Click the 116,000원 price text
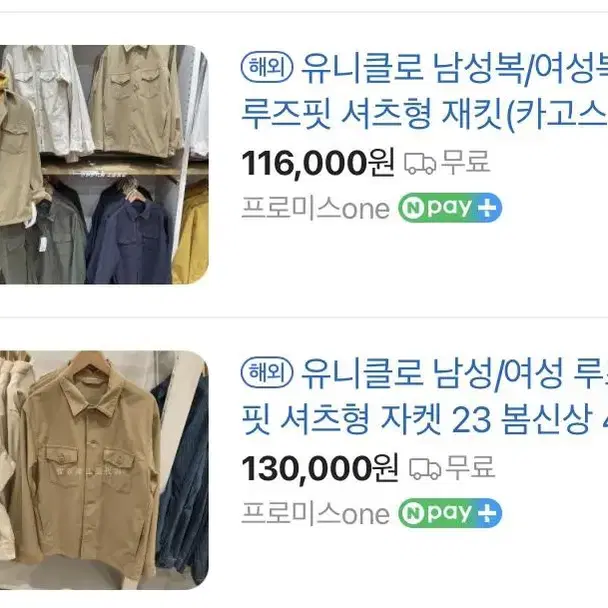The image size is (608, 608). click(318, 163)
